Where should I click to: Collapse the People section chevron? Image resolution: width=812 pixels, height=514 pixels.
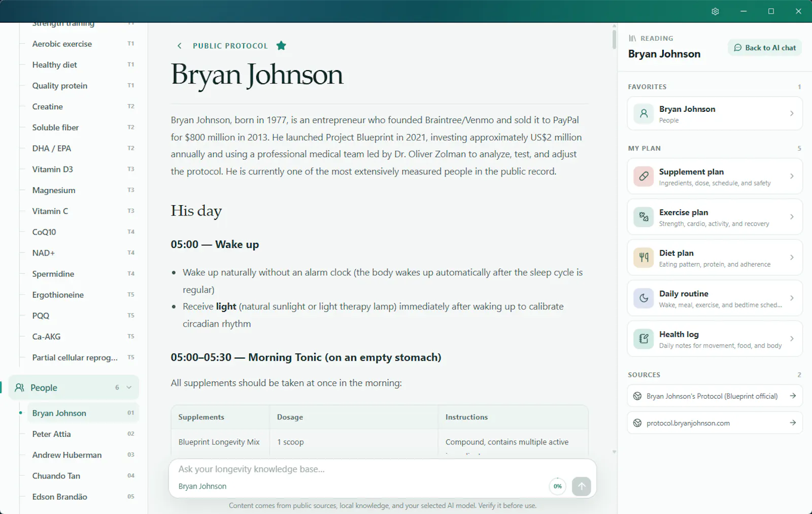tap(129, 388)
